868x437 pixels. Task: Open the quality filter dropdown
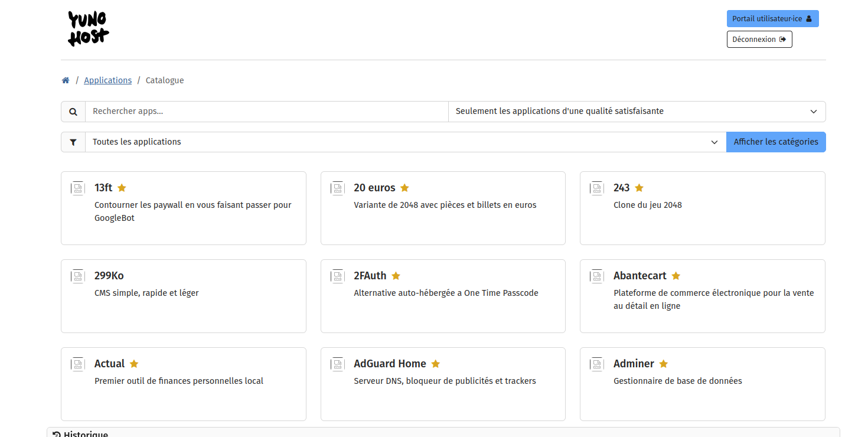point(637,112)
